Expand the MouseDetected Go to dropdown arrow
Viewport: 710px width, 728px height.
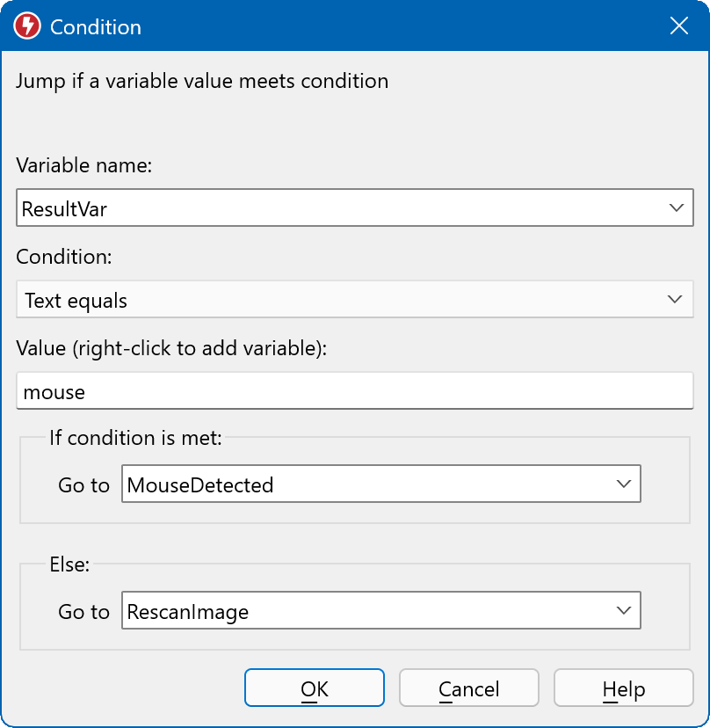[x=623, y=484]
